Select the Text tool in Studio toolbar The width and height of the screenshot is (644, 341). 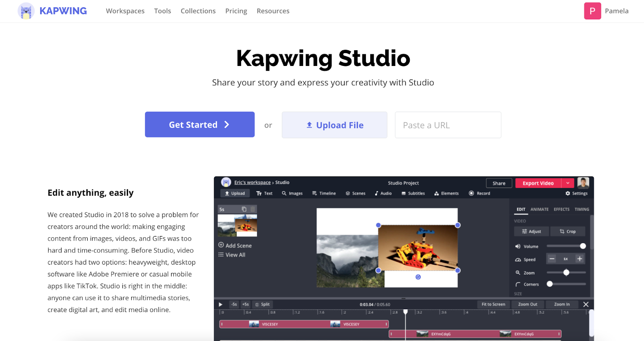click(x=264, y=193)
